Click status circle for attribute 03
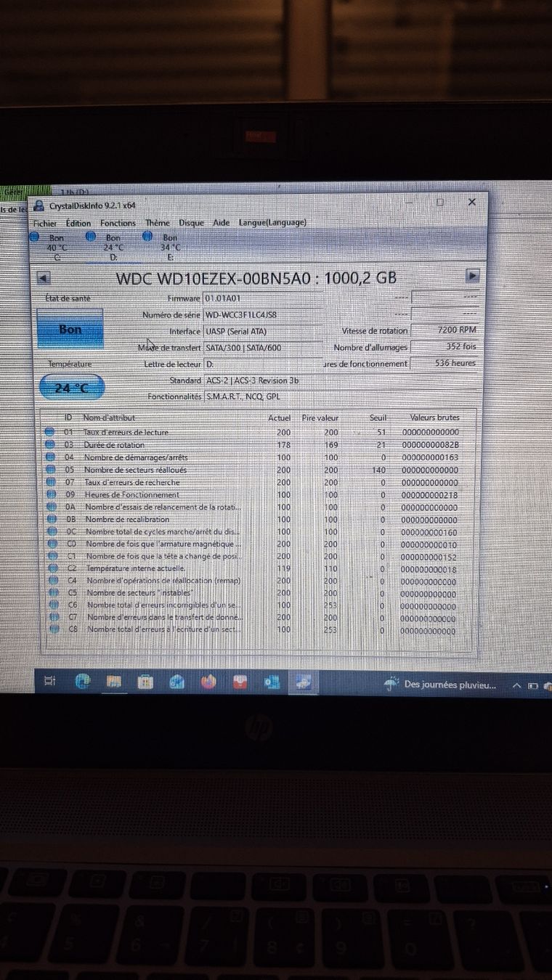 tap(50, 445)
